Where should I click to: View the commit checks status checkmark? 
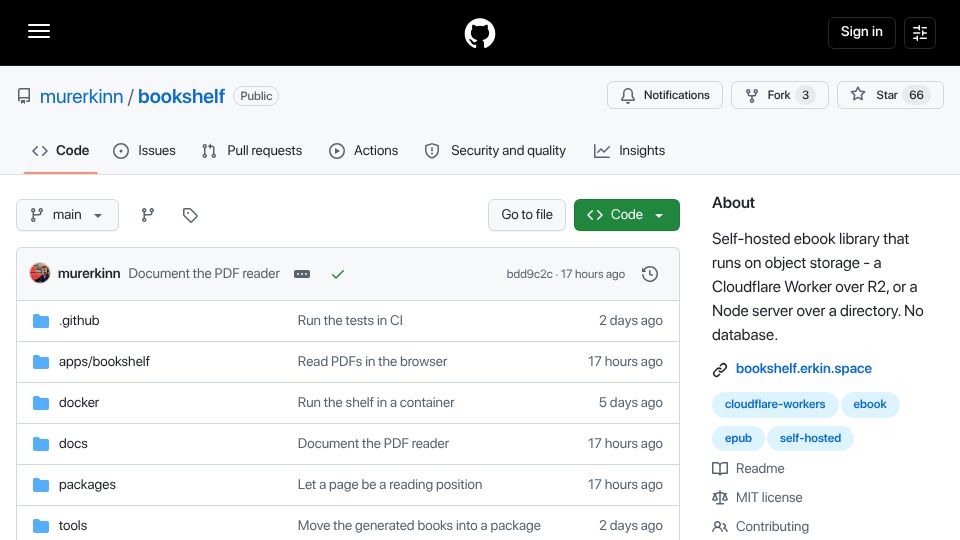tap(337, 274)
